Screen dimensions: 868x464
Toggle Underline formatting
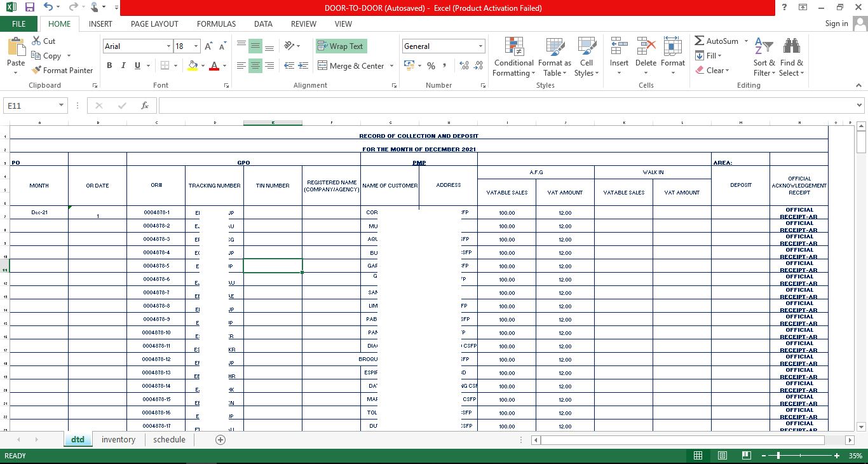point(137,65)
